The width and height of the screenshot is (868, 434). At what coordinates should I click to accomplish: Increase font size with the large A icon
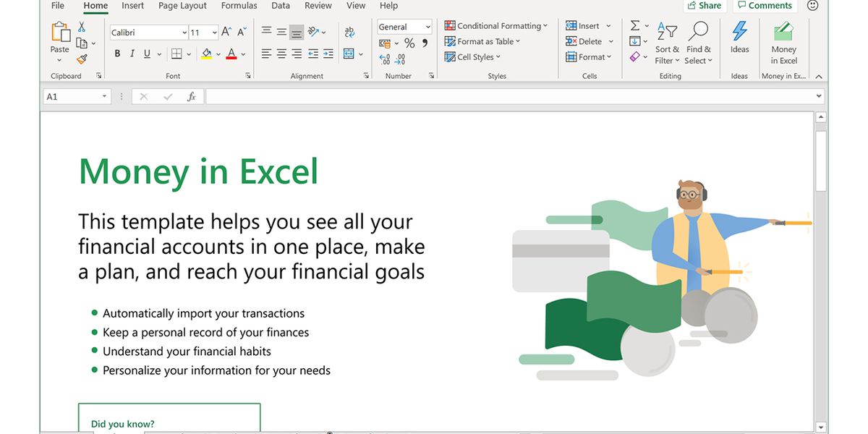(x=226, y=32)
